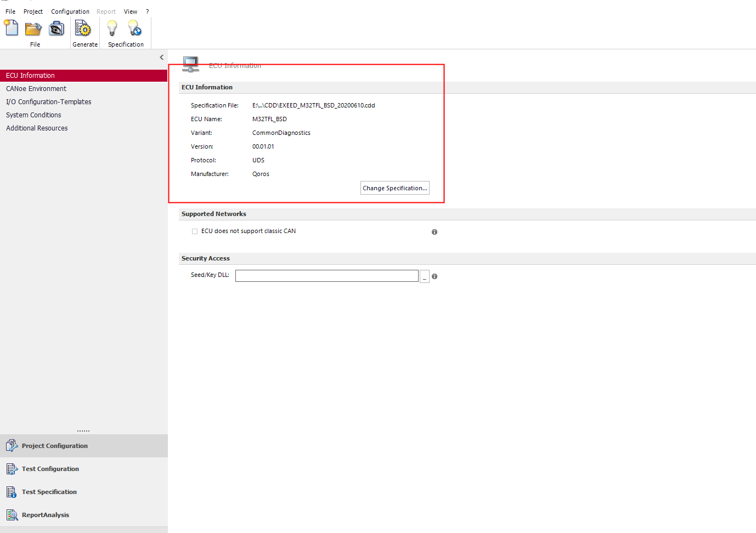Click the New file toolbar icon
This screenshot has width=756, height=533.
click(x=12, y=28)
